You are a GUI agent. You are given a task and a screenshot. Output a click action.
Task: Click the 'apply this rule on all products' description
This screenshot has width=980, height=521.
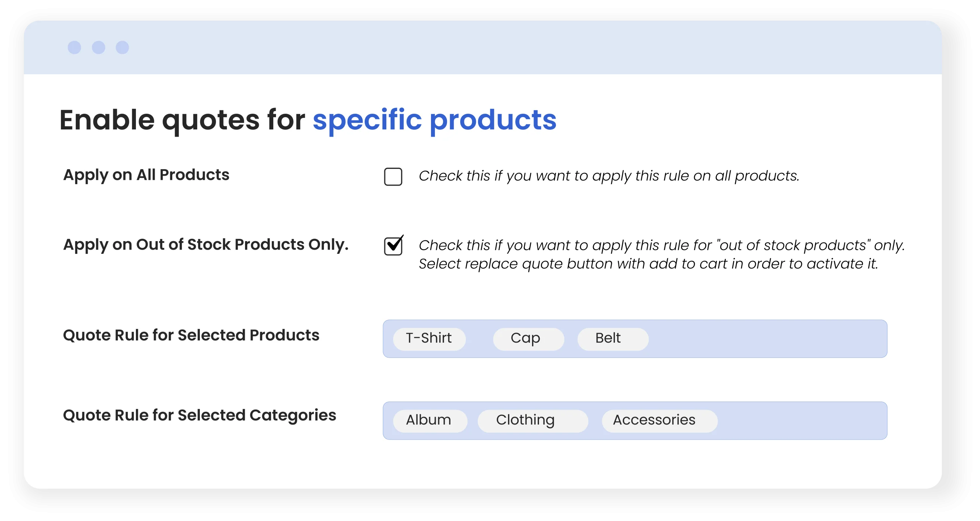pyautogui.click(x=609, y=176)
